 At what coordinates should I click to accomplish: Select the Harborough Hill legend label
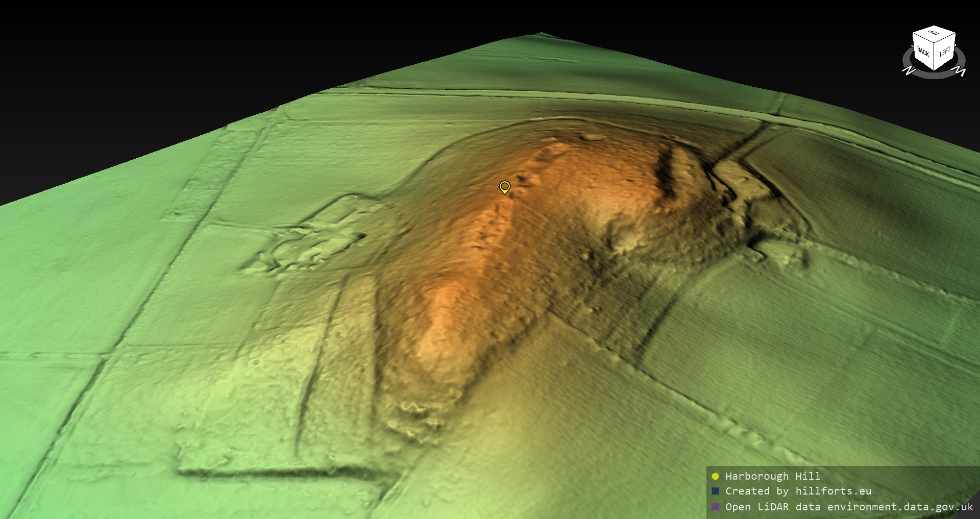[772, 476]
